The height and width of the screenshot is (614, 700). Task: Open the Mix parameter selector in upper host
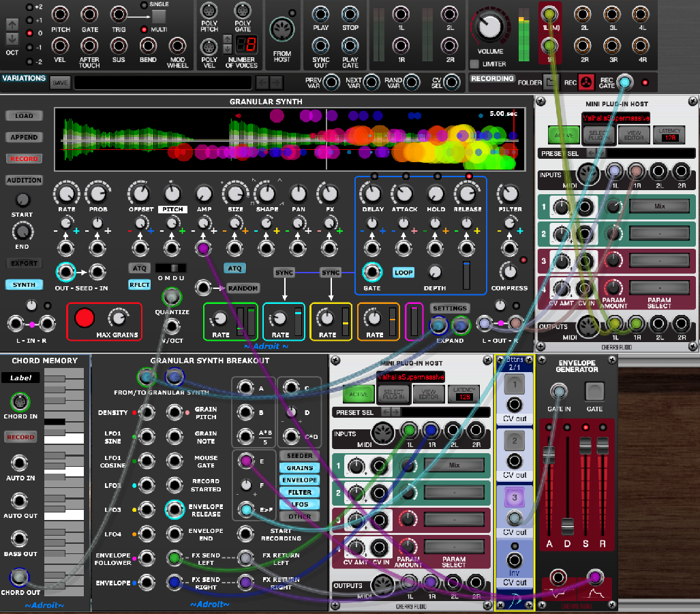coord(659,206)
